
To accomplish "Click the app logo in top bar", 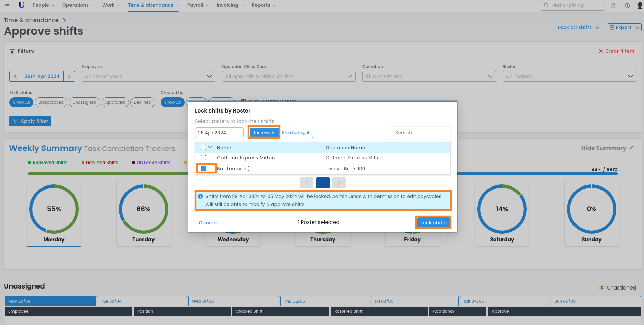I will 22,5.
